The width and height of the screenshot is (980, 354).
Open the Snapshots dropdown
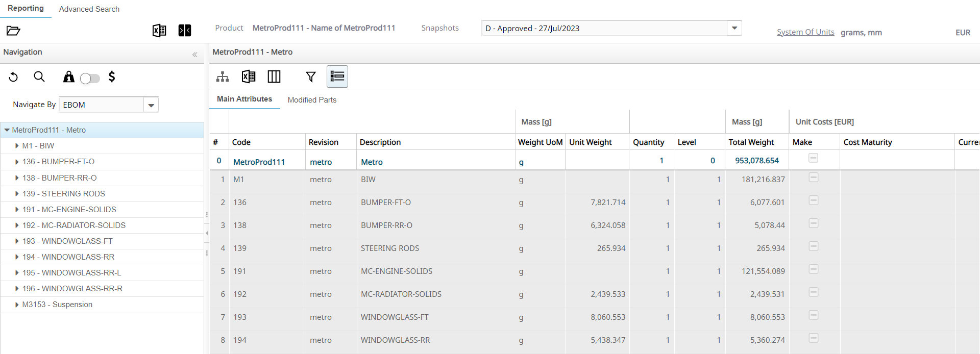734,28
